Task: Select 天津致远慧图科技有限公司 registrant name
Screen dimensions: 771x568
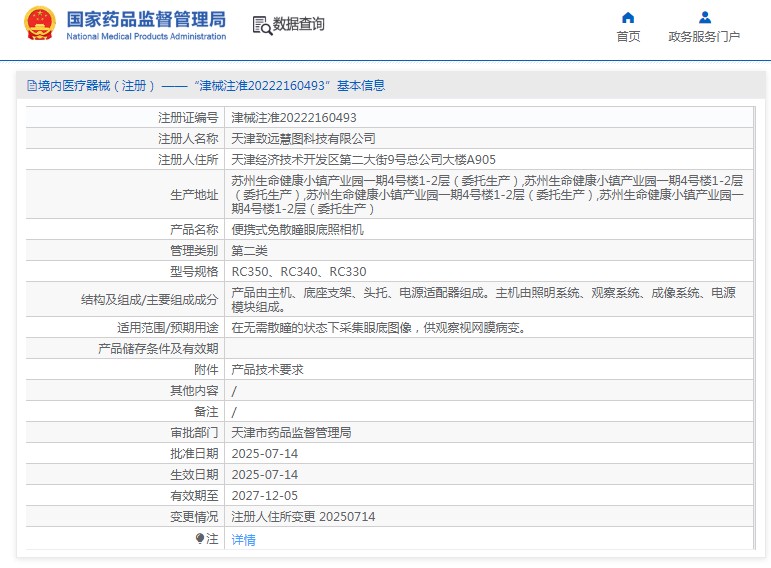Action: [303, 139]
